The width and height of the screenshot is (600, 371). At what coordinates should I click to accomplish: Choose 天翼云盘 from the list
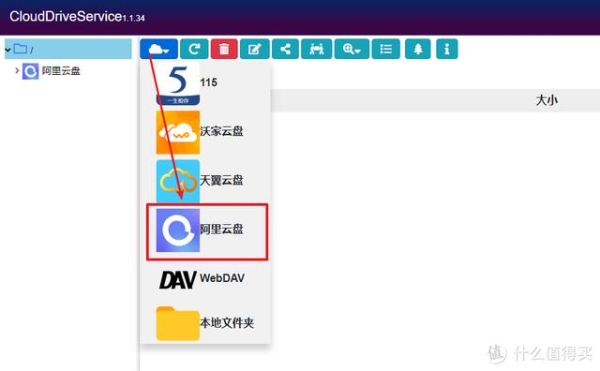pyautogui.click(x=205, y=181)
